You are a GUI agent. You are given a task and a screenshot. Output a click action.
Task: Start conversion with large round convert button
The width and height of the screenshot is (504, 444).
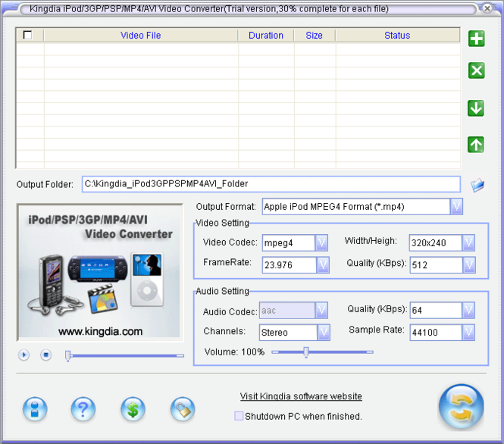[462, 406]
